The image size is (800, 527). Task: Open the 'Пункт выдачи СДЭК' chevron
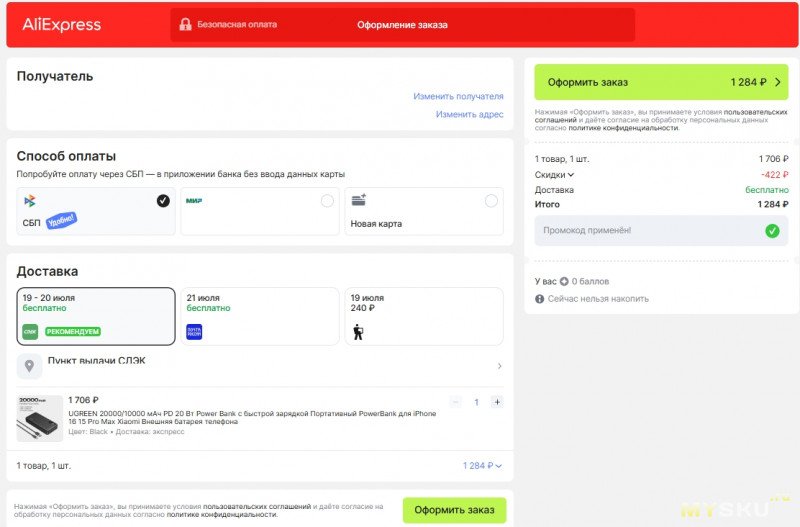click(x=499, y=366)
